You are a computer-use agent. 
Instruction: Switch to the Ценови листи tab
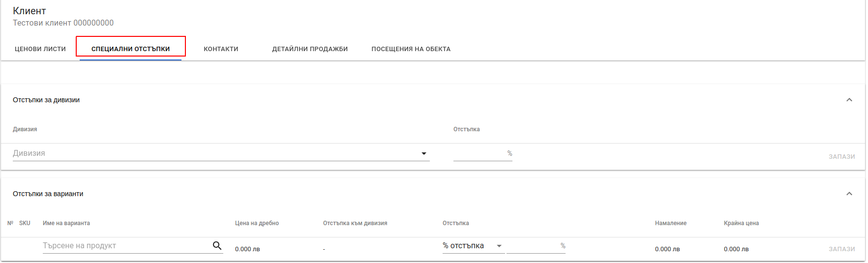pyautogui.click(x=40, y=49)
